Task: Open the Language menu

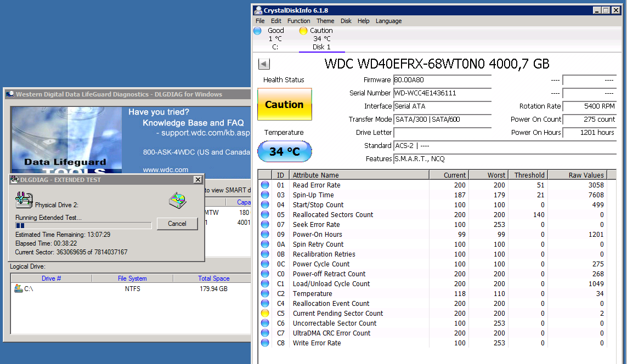Action: click(389, 21)
